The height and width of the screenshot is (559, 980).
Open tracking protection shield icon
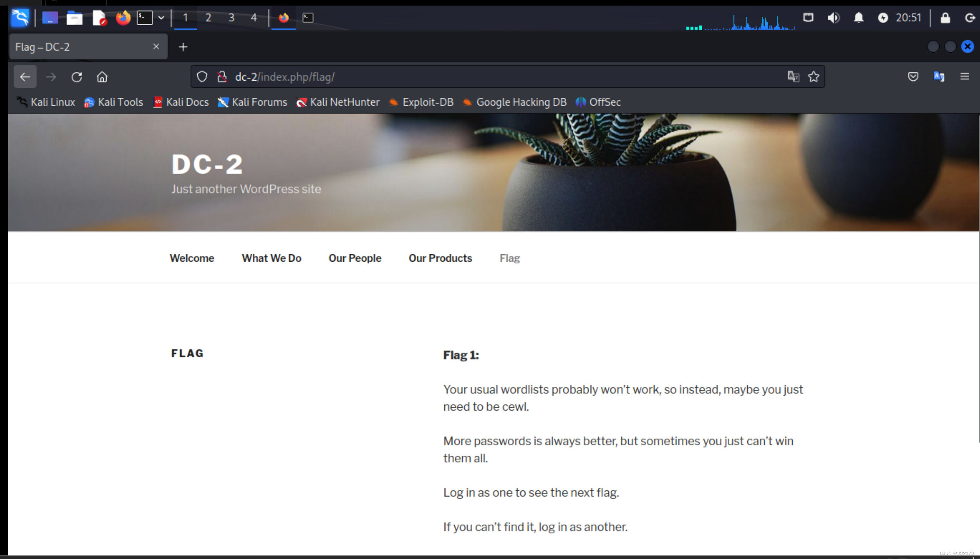click(x=202, y=77)
